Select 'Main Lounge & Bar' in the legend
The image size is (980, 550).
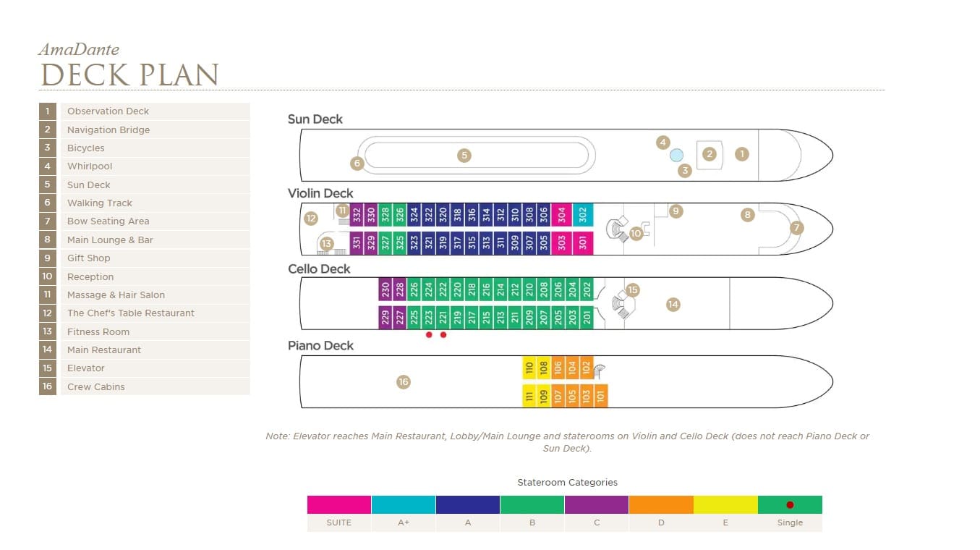tap(110, 240)
